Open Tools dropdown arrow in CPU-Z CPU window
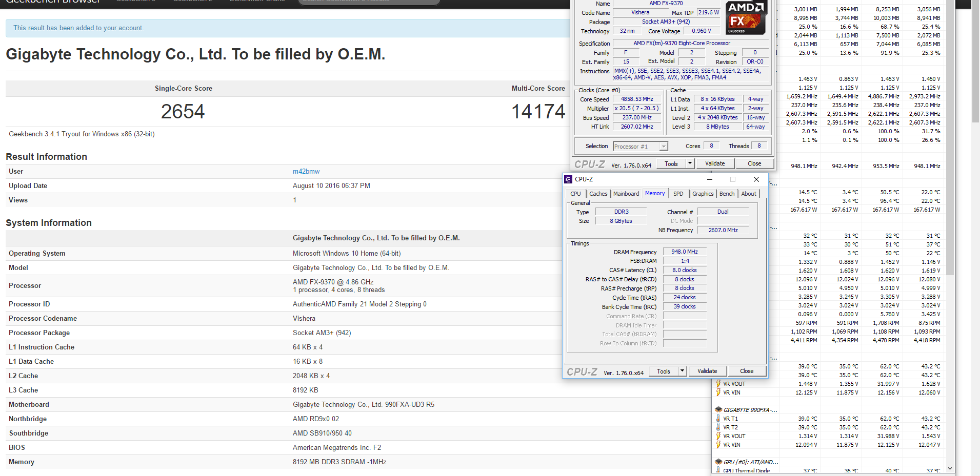Viewport: 980px width, 476px height. [x=690, y=163]
